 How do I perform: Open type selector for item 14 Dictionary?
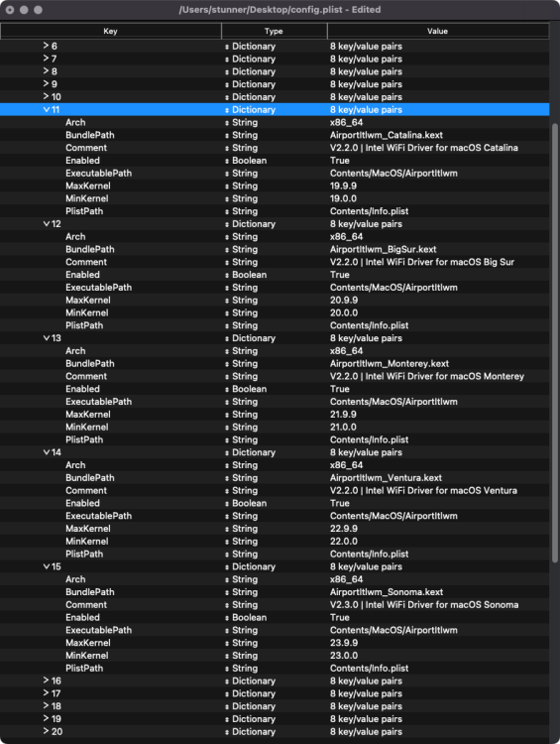(x=227, y=452)
